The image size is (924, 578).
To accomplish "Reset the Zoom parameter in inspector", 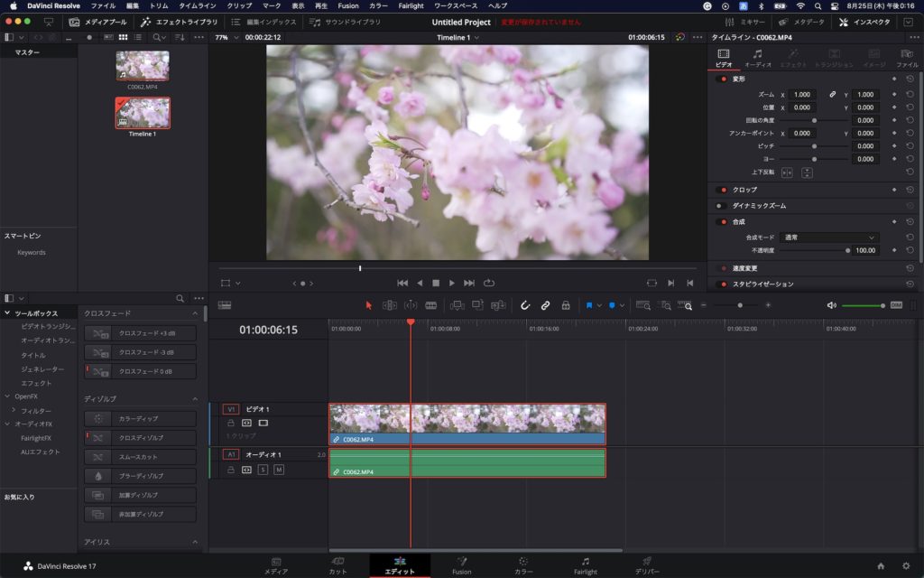I will 910,94.
